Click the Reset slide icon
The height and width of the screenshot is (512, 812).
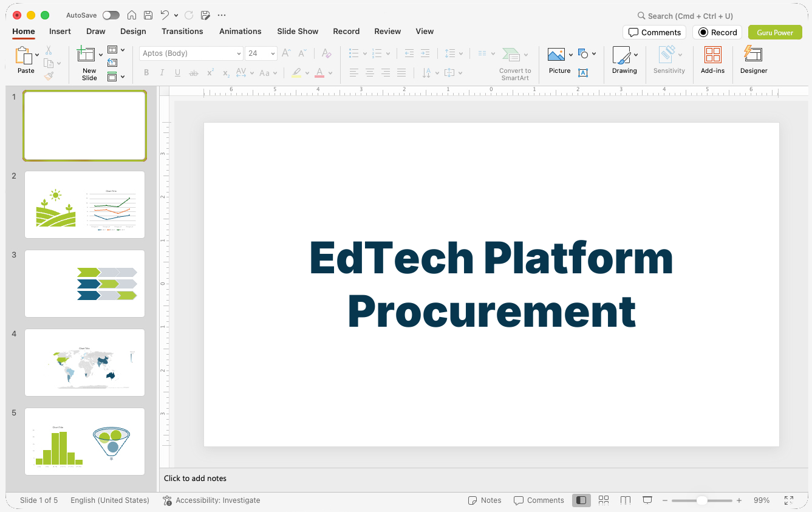pyautogui.click(x=112, y=63)
